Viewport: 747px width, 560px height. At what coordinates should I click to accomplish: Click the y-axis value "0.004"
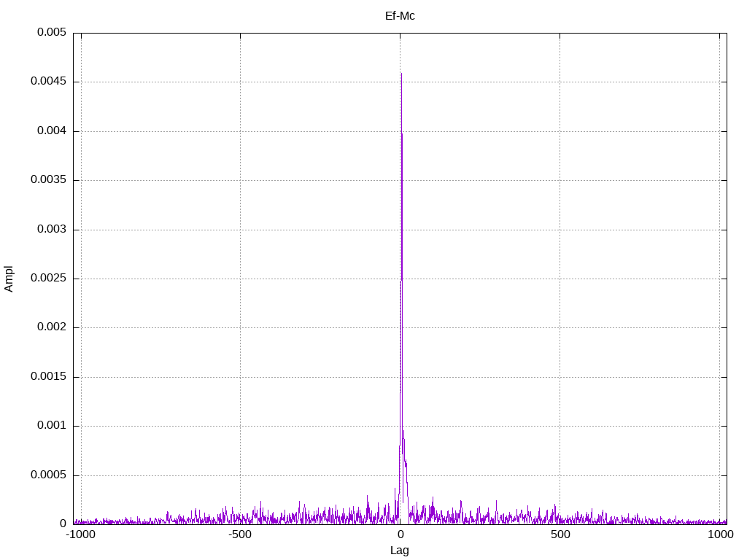coord(52,131)
